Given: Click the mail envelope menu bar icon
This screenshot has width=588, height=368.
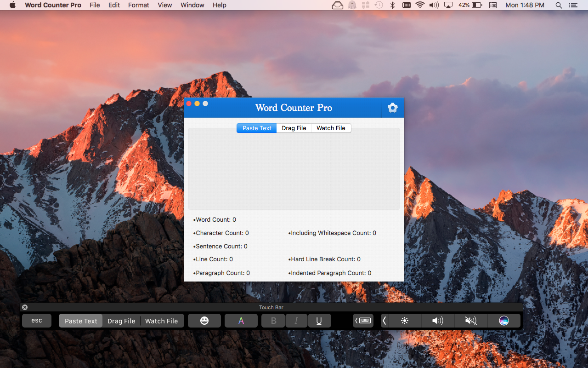Looking at the screenshot, I should (338, 5).
